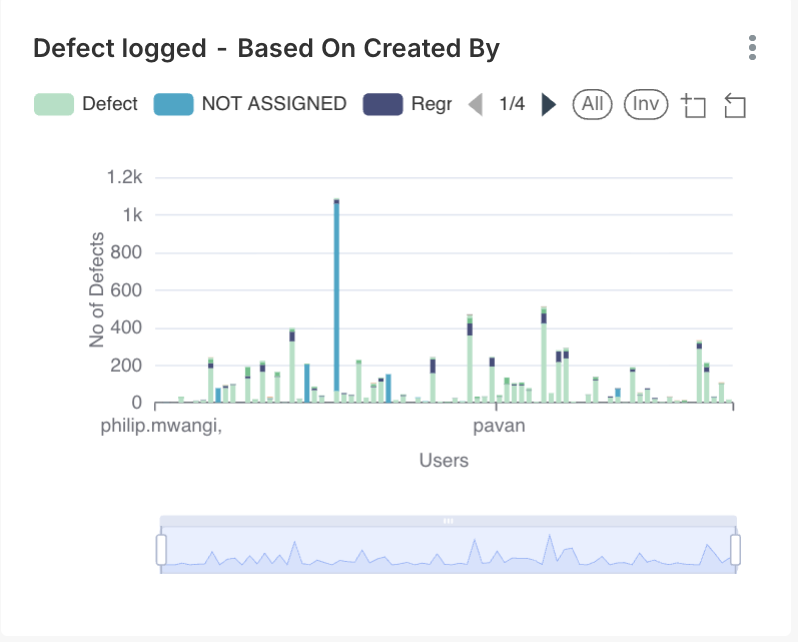This screenshot has height=642, width=798.
Task: Select the tallest blue NOT ASSIGNED bar
Action: click(x=337, y=300)
